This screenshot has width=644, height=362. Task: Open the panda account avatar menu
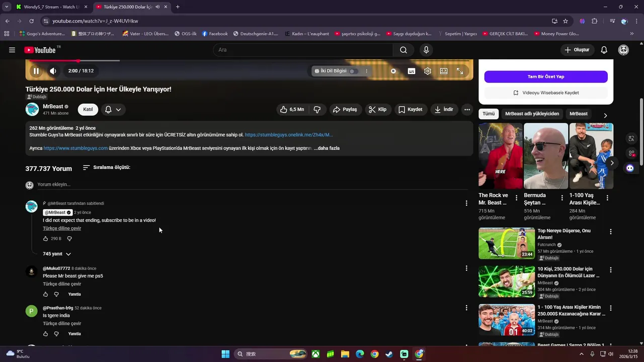click(623, 50)
